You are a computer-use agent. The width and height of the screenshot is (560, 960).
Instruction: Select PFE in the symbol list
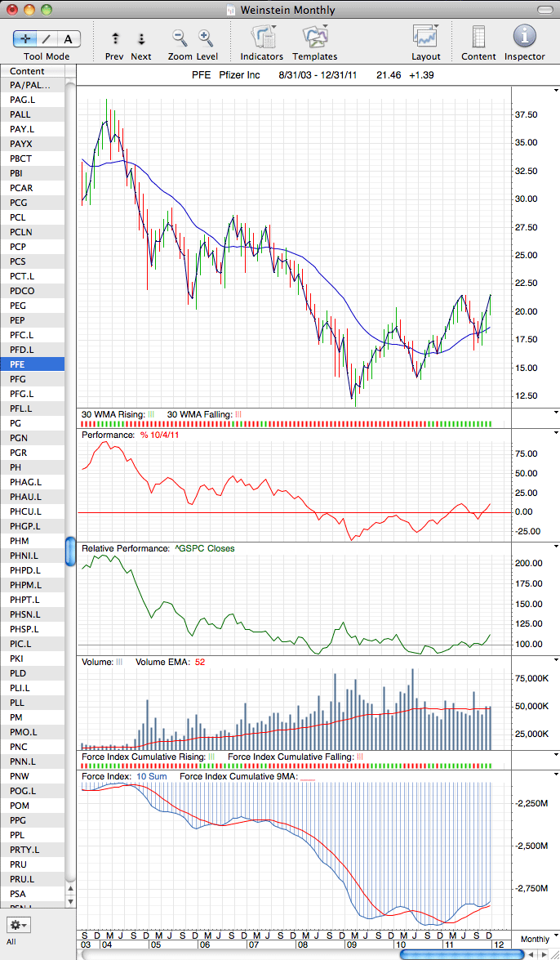click(33, 364)
